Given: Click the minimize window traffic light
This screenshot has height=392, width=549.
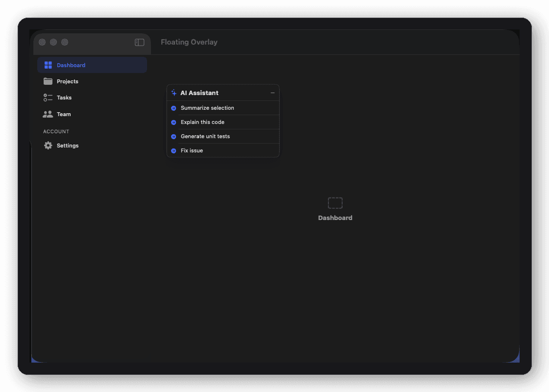Looking at the screenshot, I should (x=53, y=42).
